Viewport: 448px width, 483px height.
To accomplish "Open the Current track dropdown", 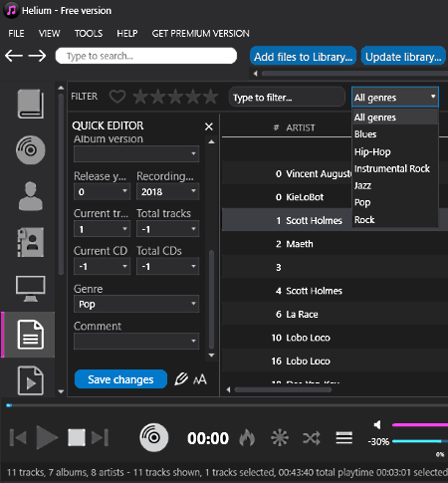I will [x=102, y=229].
